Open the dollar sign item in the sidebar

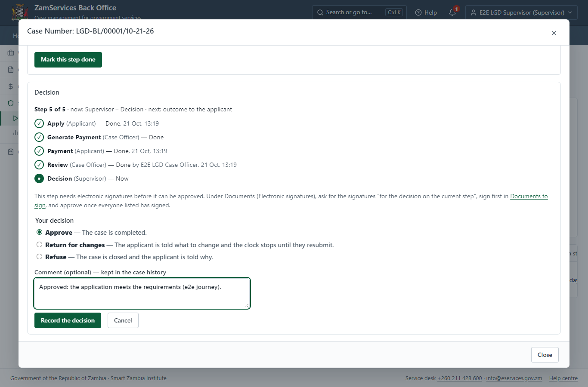point(11,86)
